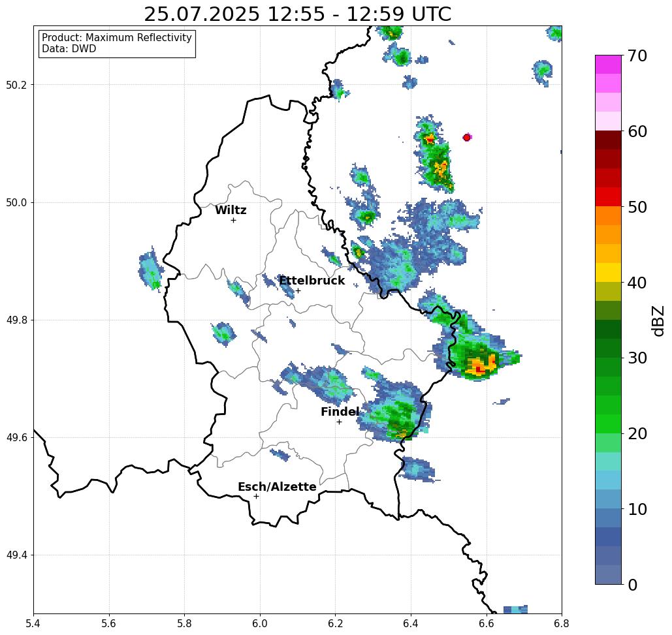Image resolution: width=672 pixels, height=635 pixels.
Task: Click the red dot marker near 6.55 longitude
Action: click(467, 138)
